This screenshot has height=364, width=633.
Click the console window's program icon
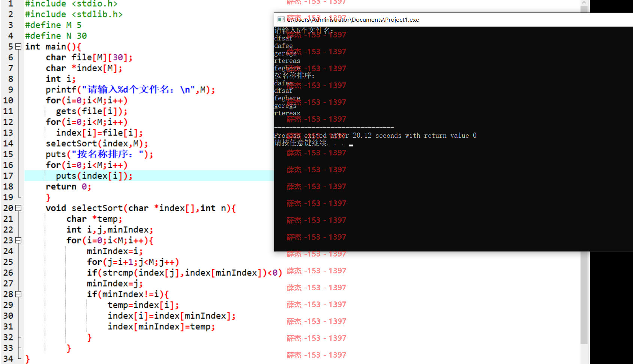(x=281, y=19)
